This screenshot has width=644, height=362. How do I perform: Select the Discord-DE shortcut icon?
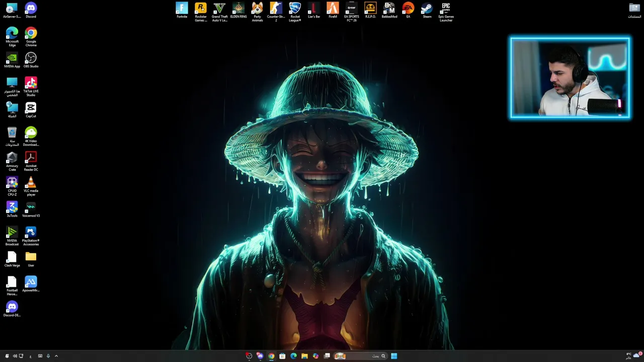click(12, 309)
